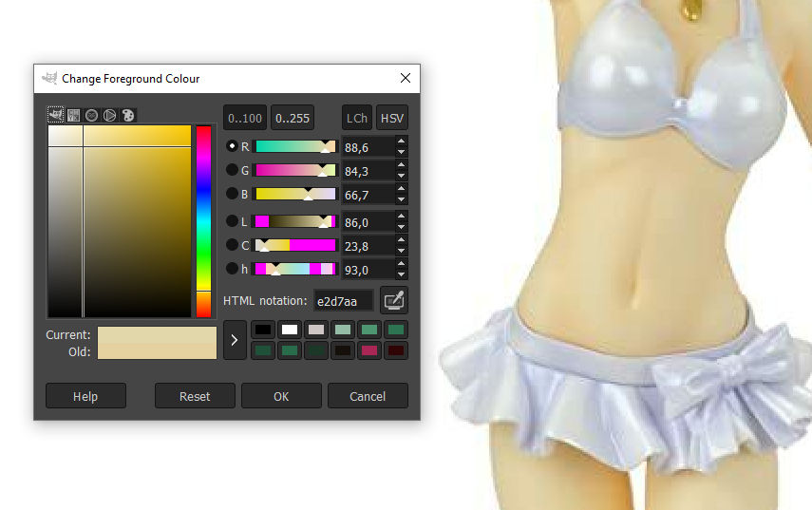
Task: Open the colour Wheel selector
Action: 109,115
